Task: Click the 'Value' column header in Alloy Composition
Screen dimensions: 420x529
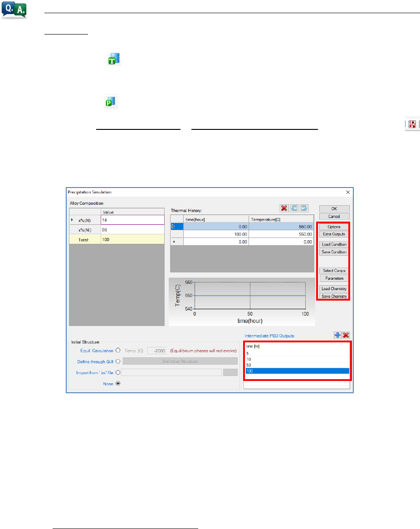Action: pyautogui.click(x=132, y=212)
